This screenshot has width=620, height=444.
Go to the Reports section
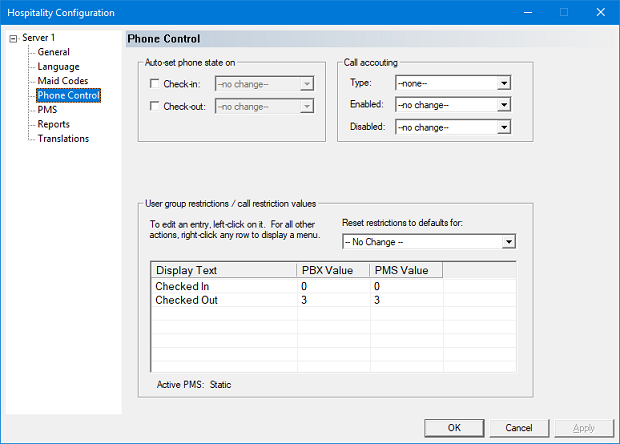tap(54, 124)
